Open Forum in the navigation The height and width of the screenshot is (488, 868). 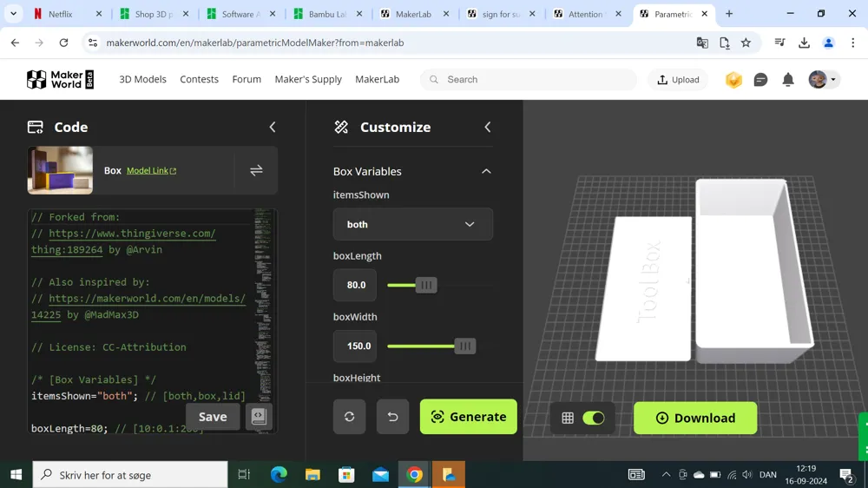click(247, 79)
